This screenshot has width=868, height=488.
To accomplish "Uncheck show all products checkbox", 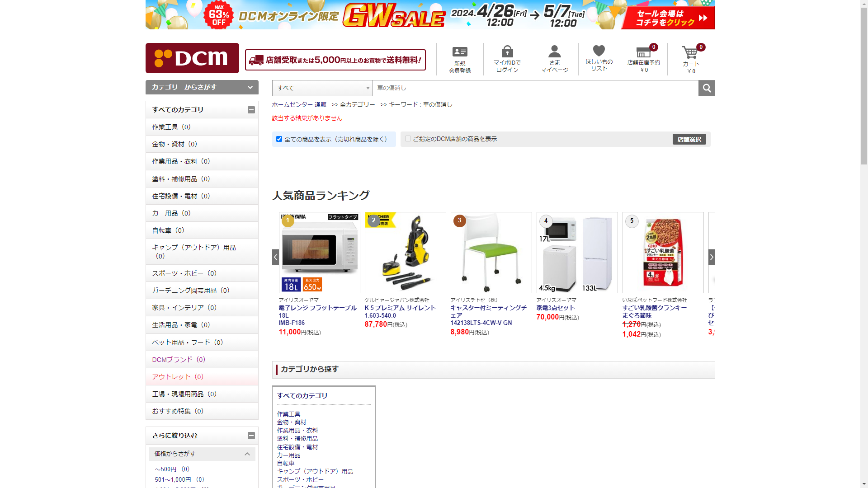I will [279, 139].
